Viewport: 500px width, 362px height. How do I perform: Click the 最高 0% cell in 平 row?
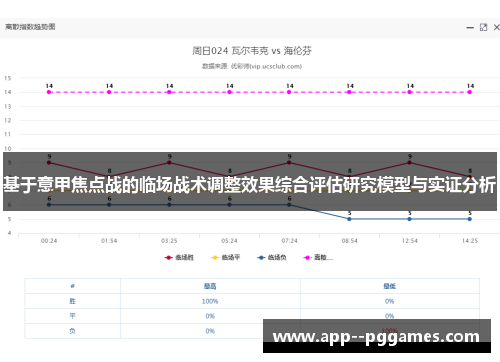(210, 316)
